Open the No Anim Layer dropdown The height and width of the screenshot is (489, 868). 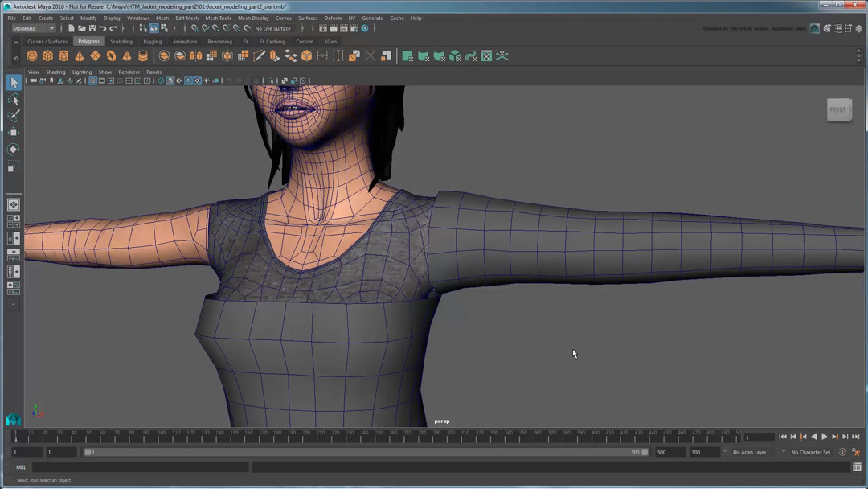point(751,452)
